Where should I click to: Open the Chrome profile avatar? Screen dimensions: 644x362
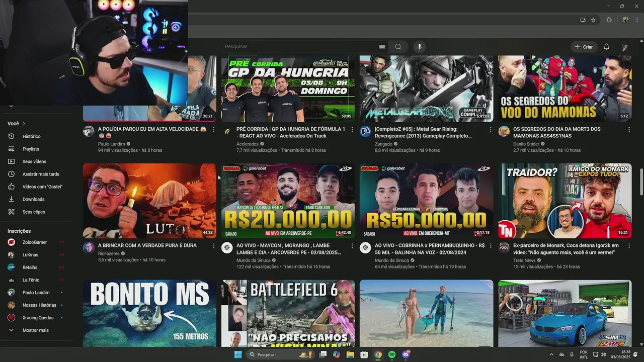(x=625, y=20)
